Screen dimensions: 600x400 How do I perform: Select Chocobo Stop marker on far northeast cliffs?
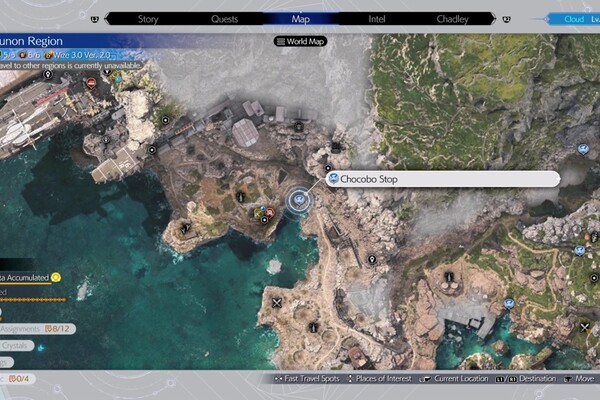[x=583, y=149]
